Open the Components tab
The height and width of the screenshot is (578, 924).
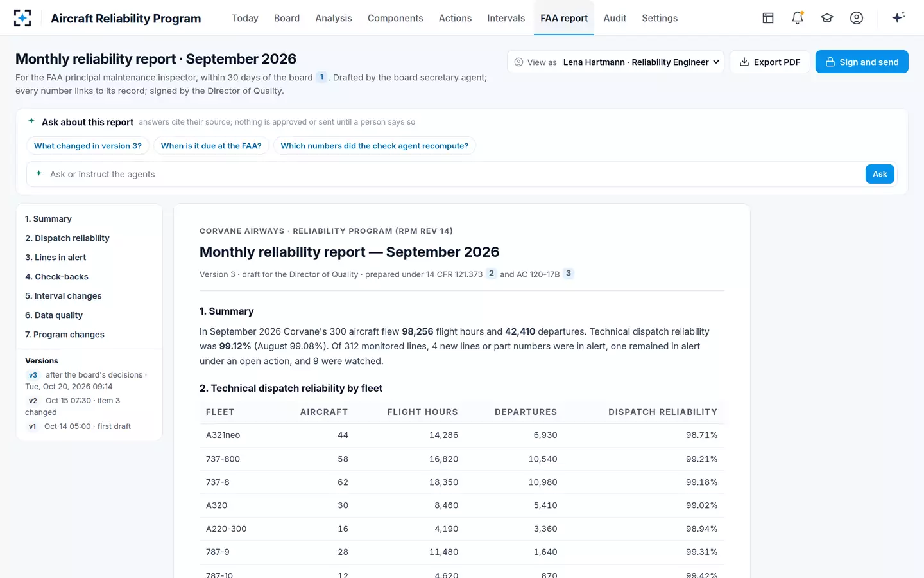click(x=395, y=18)
